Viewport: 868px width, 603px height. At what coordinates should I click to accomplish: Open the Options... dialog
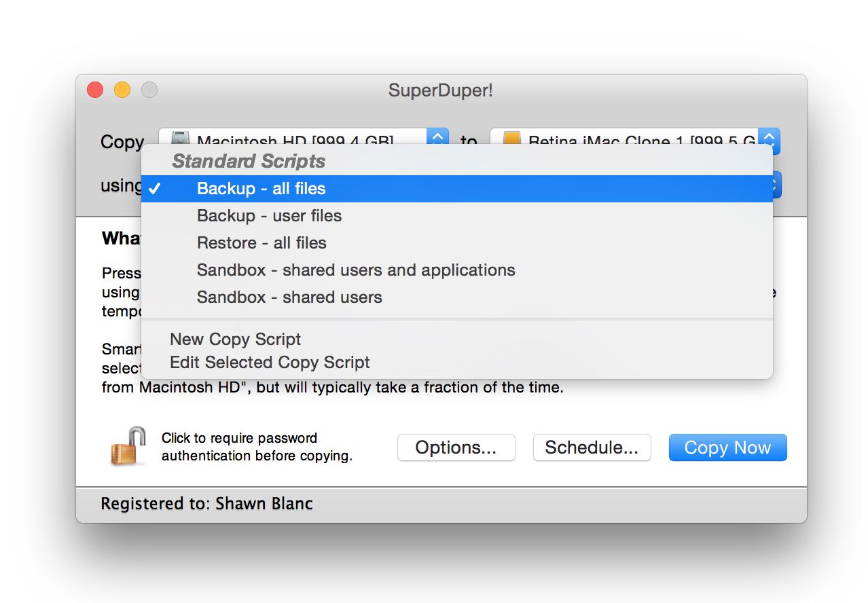pyautogui.click(x=456, y=447)
